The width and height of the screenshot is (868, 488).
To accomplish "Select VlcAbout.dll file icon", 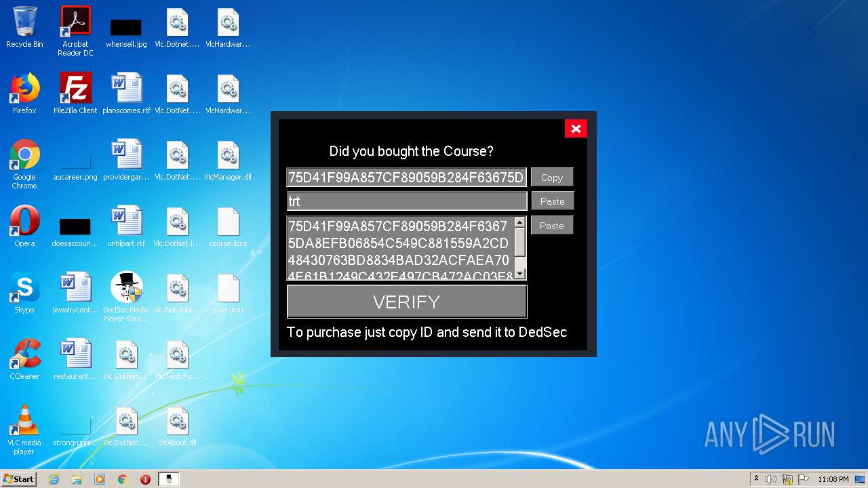I will coord(177,426).
